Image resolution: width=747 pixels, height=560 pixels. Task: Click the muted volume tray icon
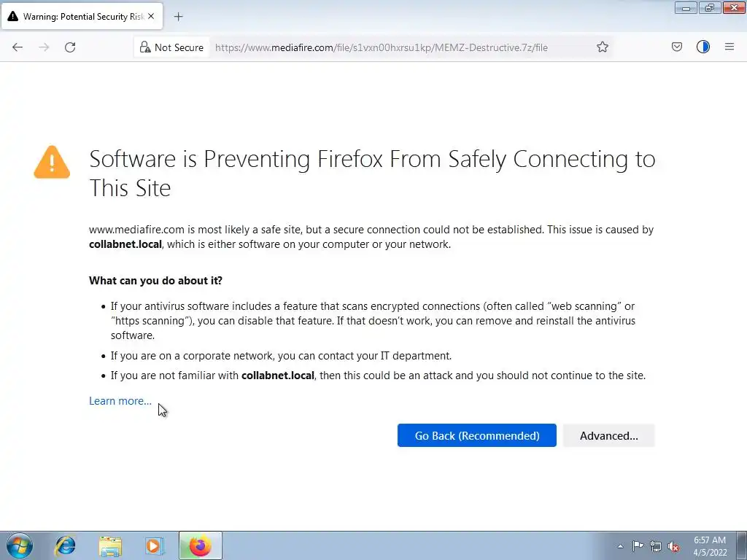tap(673, 546)
